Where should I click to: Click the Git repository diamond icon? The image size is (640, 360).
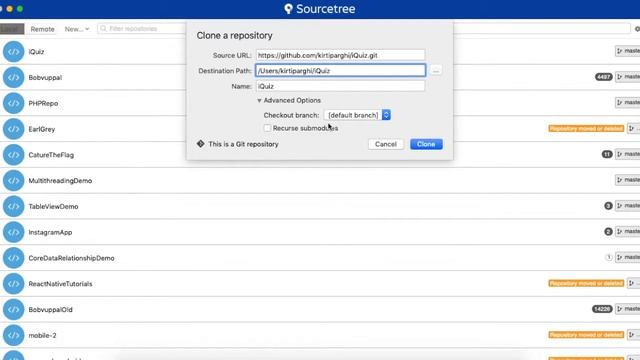[200, 144]
